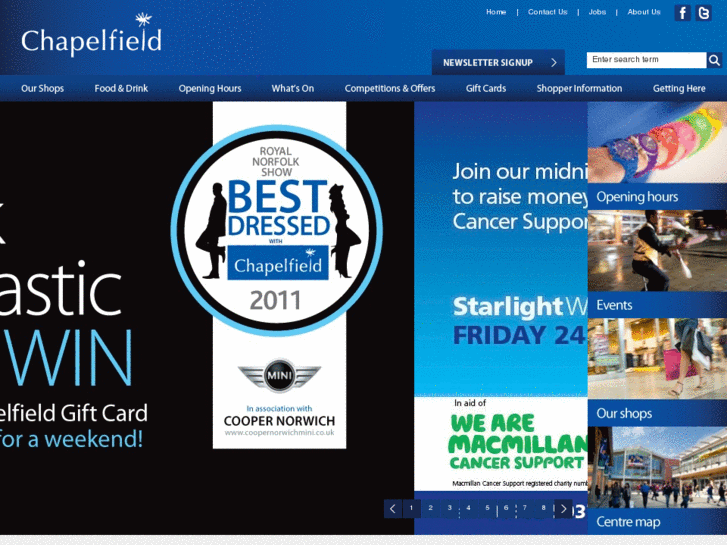727x545 pixels.
Task: Select carousel slide 2
Action: coord(430,508)
